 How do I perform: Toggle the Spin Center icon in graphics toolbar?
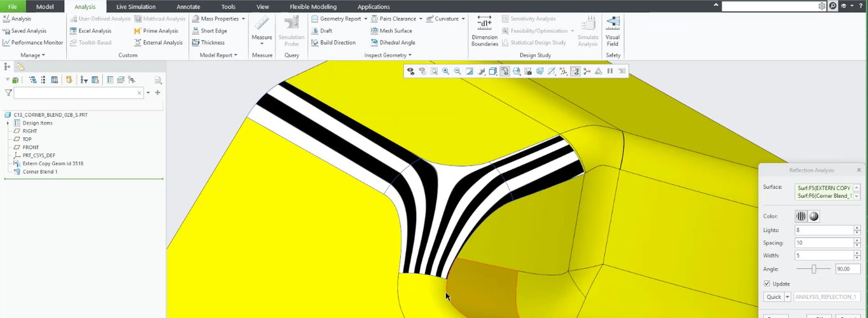tap(587, 71)
